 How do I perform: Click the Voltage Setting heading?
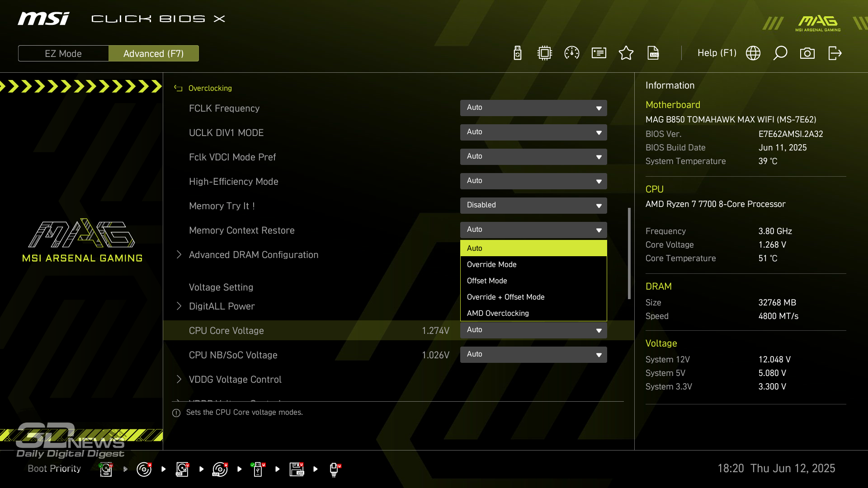click(221, 287)
